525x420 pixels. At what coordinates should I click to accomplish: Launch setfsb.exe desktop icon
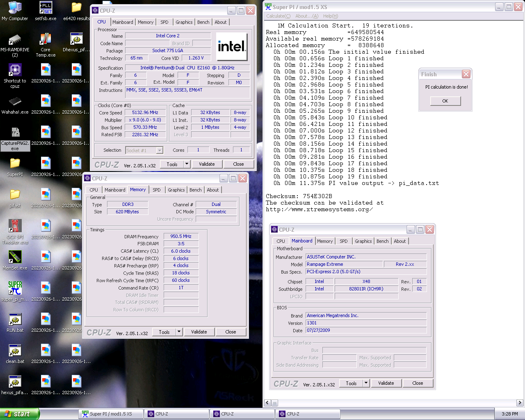[46, 11]
